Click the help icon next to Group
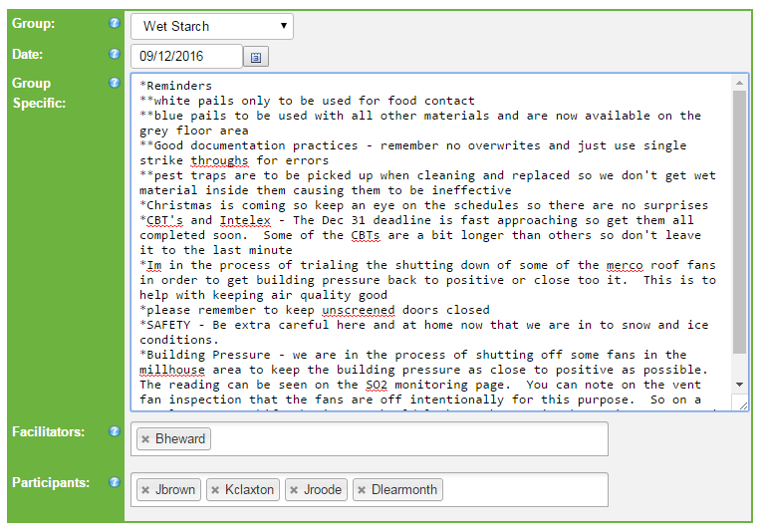The image size is (764, 532). click(x=115, y=23)
